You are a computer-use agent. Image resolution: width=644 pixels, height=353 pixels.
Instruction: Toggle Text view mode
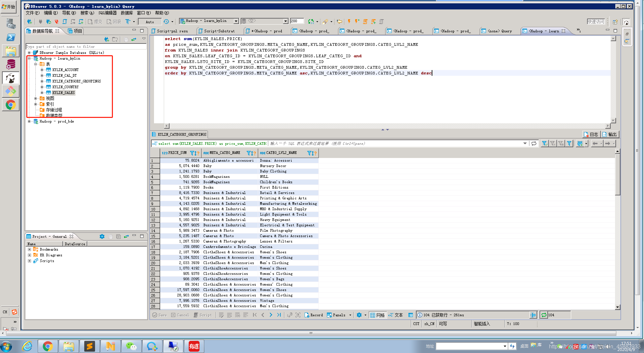396,315
